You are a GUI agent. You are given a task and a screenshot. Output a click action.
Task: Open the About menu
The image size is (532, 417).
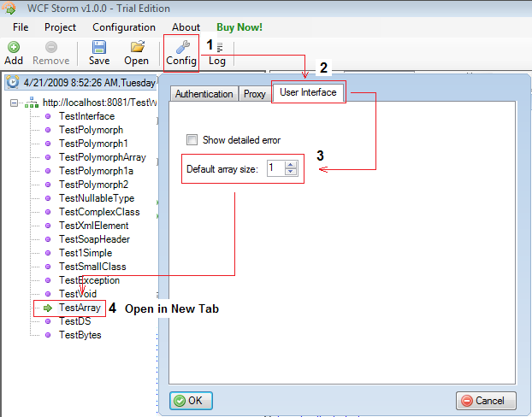click(186, 27)
